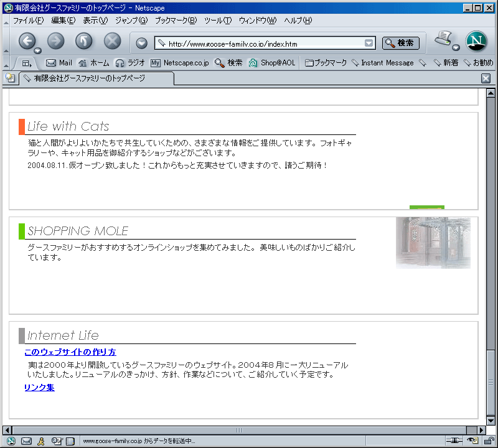Expand the URL history dropdown in address bar
This screenshot has height=448, width=498.
point(369,43)
